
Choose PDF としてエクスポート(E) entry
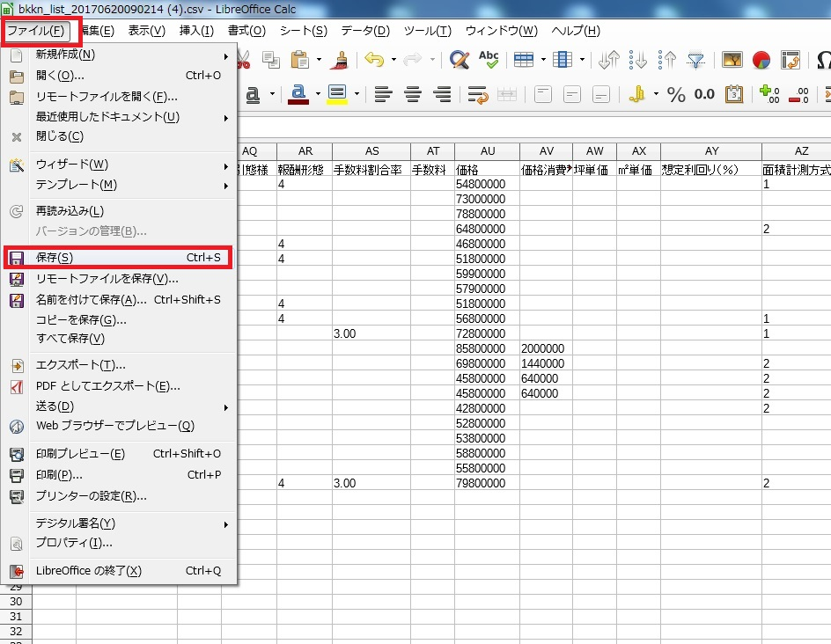(118, 386)
